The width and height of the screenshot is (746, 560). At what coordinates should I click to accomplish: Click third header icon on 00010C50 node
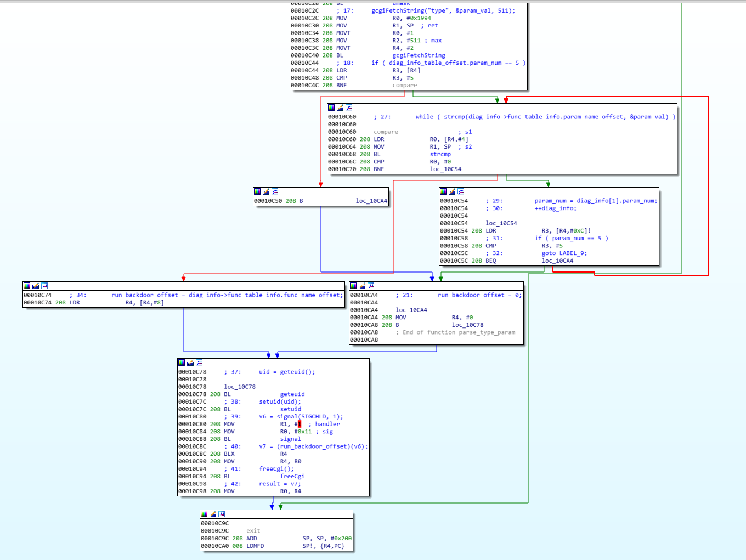pos(275,191)
